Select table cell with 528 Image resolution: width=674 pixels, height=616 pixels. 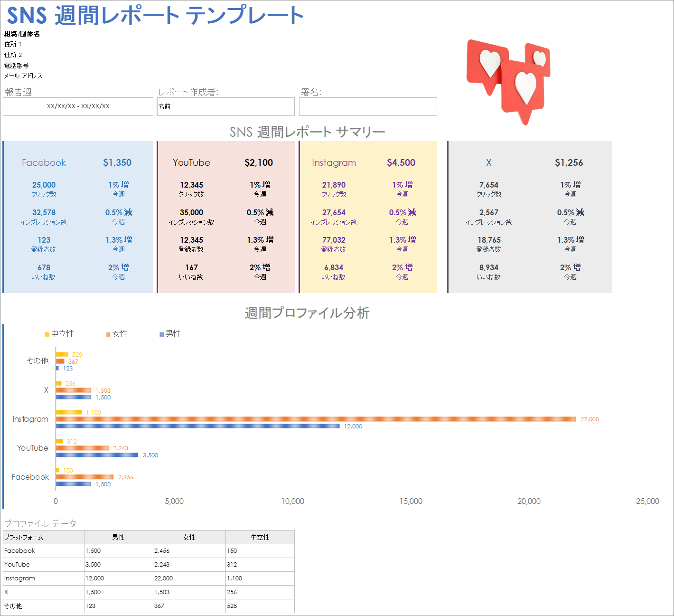click(x=260, y=606)
